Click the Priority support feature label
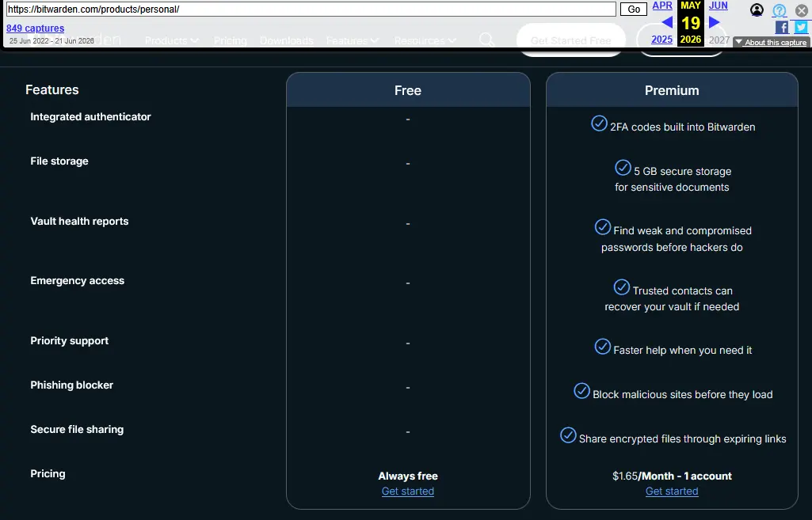 (x=70, y=340)
